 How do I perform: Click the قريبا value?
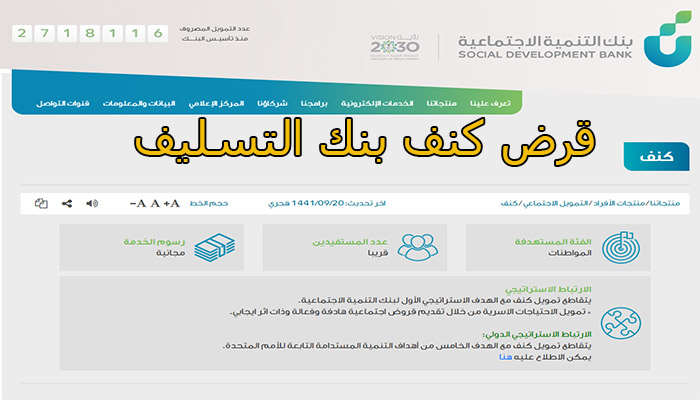(x=378, y=253)
